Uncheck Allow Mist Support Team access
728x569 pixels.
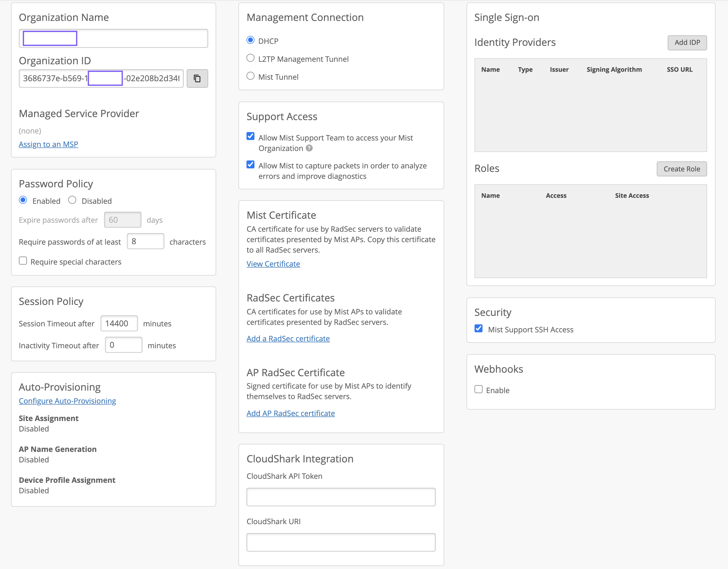(x=250, y=137)
